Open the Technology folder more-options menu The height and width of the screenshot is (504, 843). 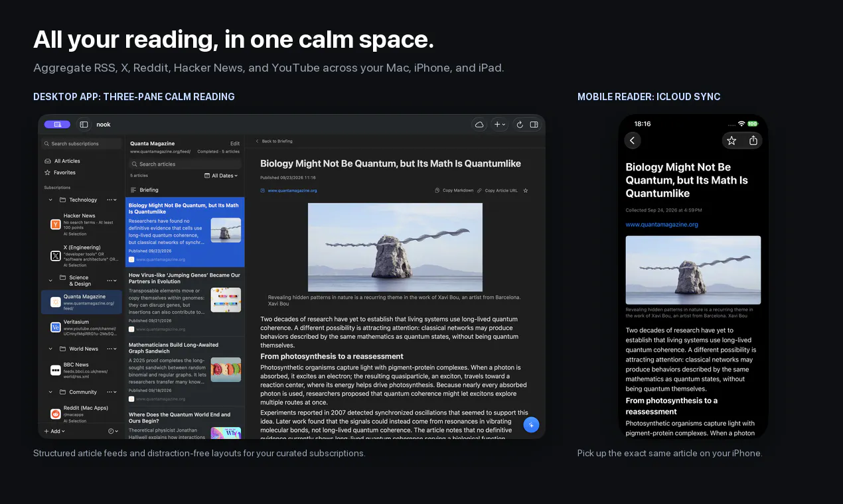(x=112, y=200)
